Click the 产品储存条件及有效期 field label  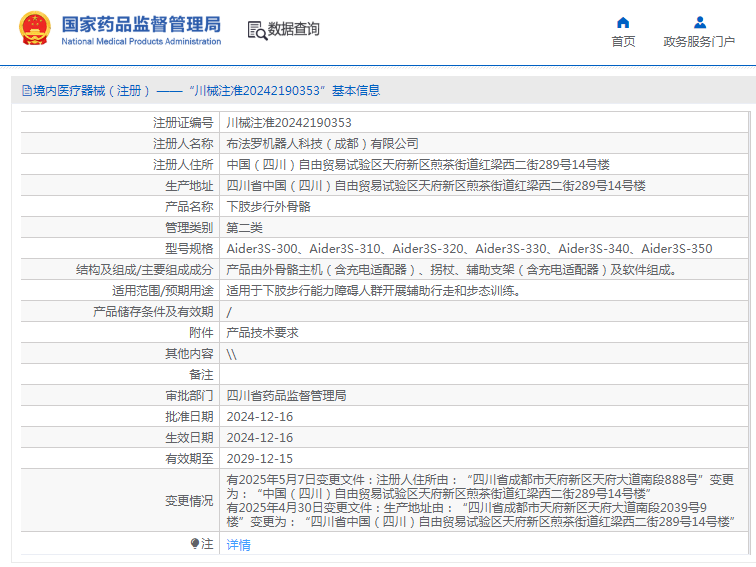tap(153, 312)
